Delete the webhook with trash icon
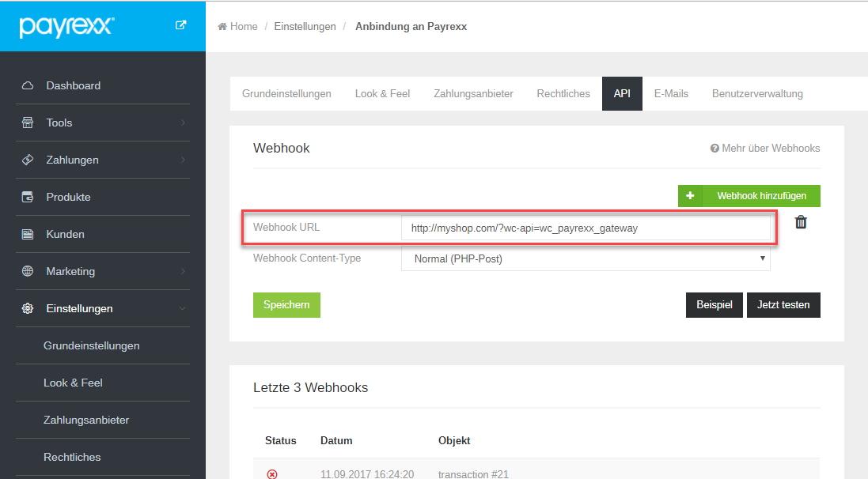 pos(801,222)
